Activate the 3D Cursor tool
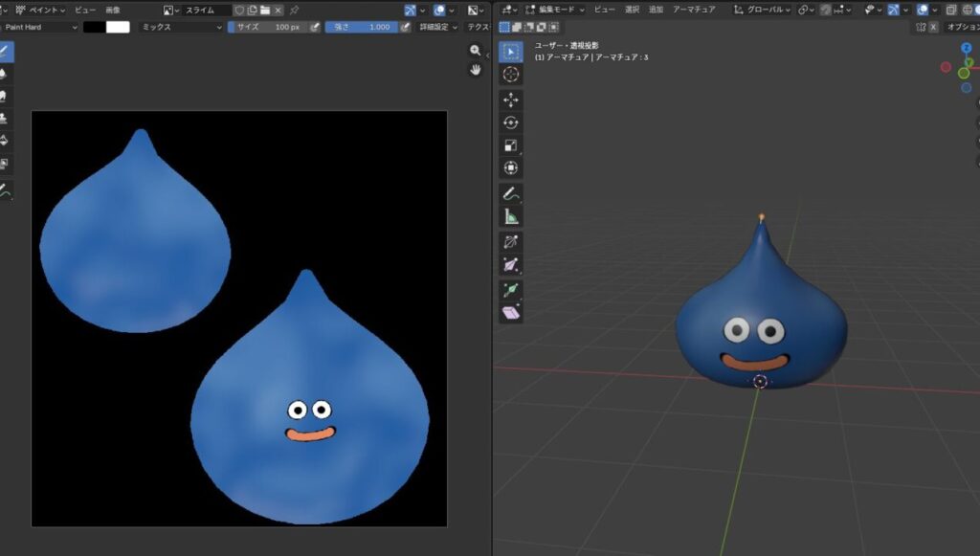The width and height of the screenshot is (980, 556). pos(511,75)
